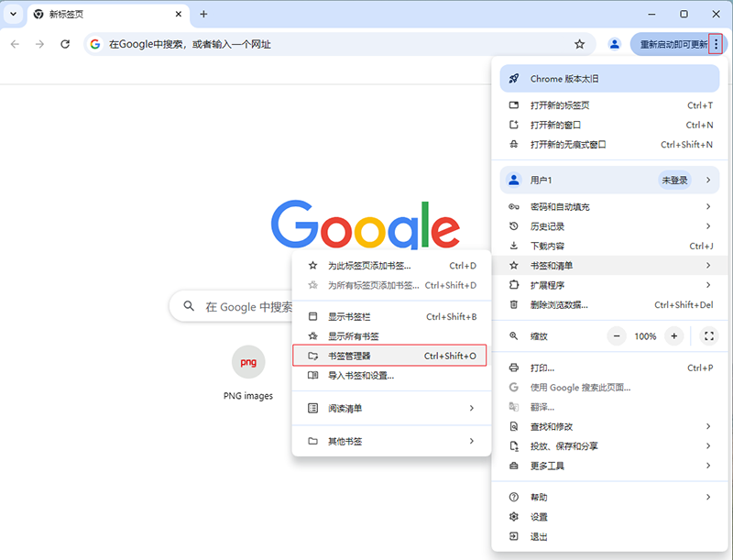Expand 密码和自动填充 submenu arrow
733x560 pixels.
point(708,206)
